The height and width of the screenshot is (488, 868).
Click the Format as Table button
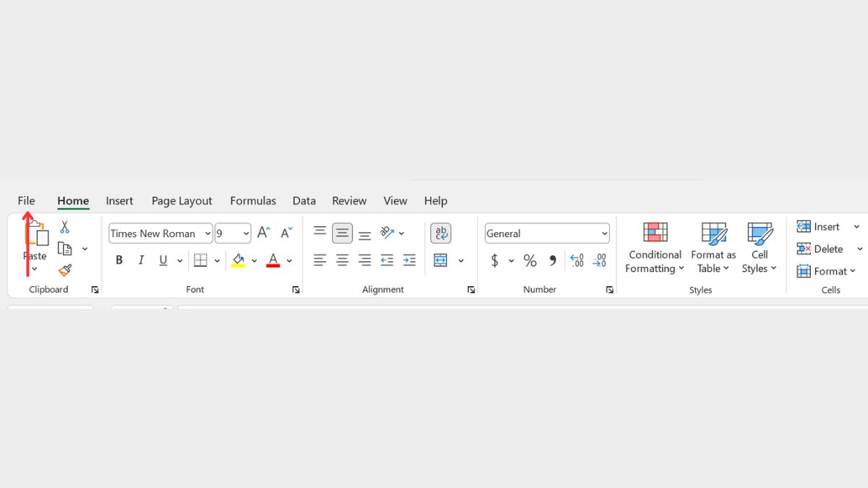click(713, 249)
